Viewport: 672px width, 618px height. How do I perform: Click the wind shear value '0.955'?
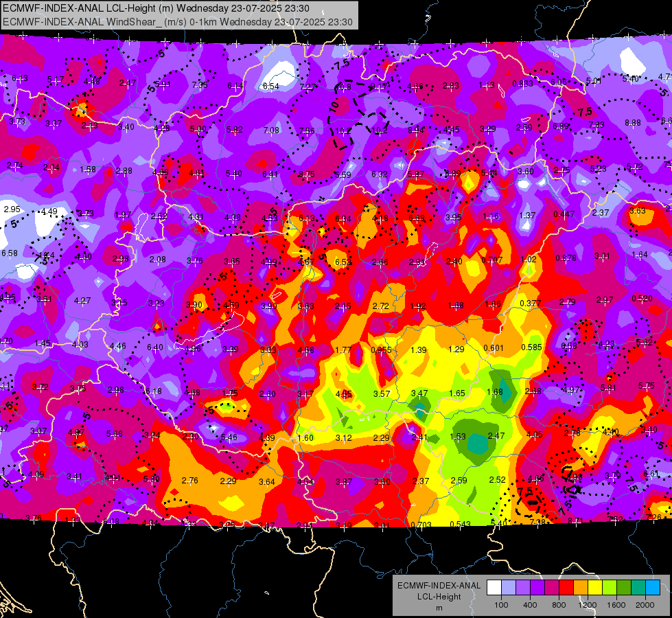point(381,350)
